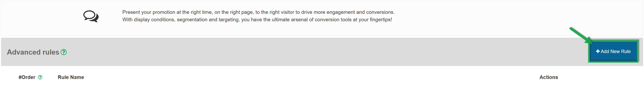644x104 pixels.
Task: Click the Advanced rules heading text
Action: (x=33, y=52)
